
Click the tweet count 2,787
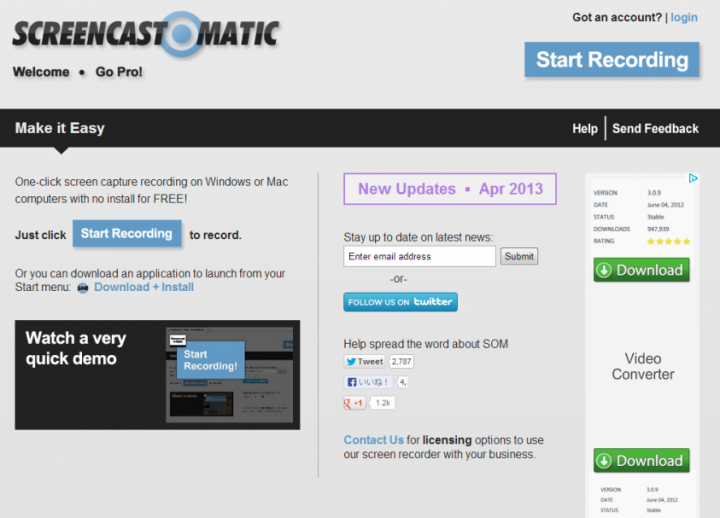(401, 362)
